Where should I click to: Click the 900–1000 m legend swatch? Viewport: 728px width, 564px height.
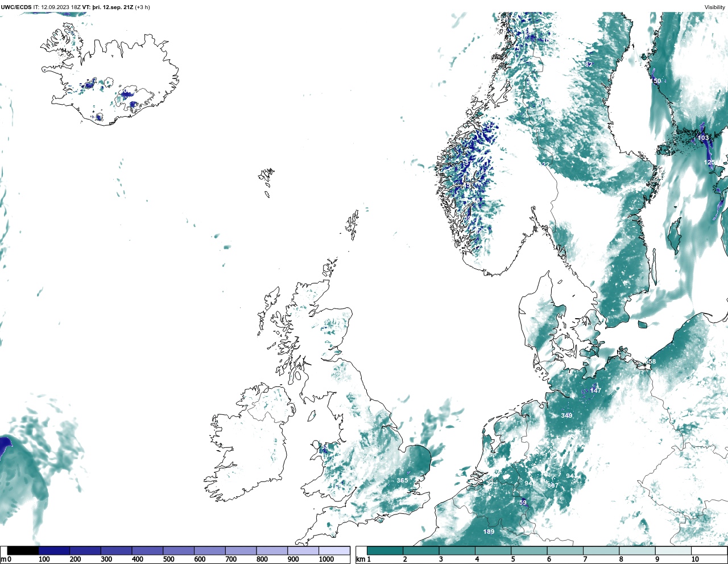[x=303, y=551]
